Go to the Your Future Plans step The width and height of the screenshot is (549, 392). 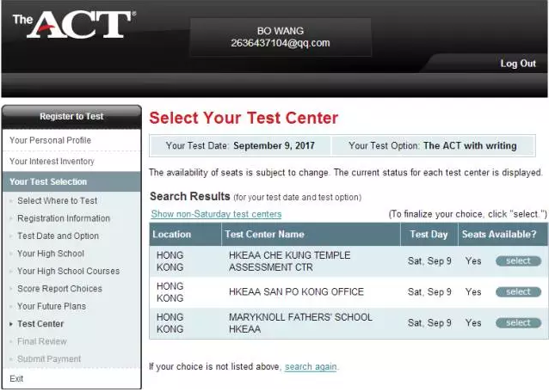[52, 306]
